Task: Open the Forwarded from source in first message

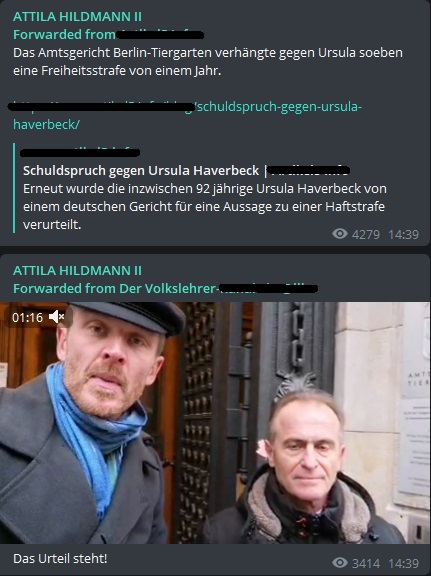Action: 108,35
